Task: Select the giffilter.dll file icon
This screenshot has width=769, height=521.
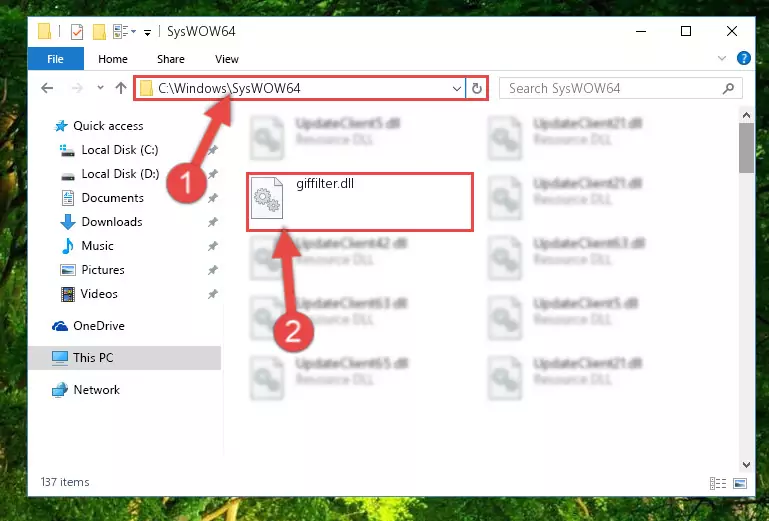Action: pos(267,198)
